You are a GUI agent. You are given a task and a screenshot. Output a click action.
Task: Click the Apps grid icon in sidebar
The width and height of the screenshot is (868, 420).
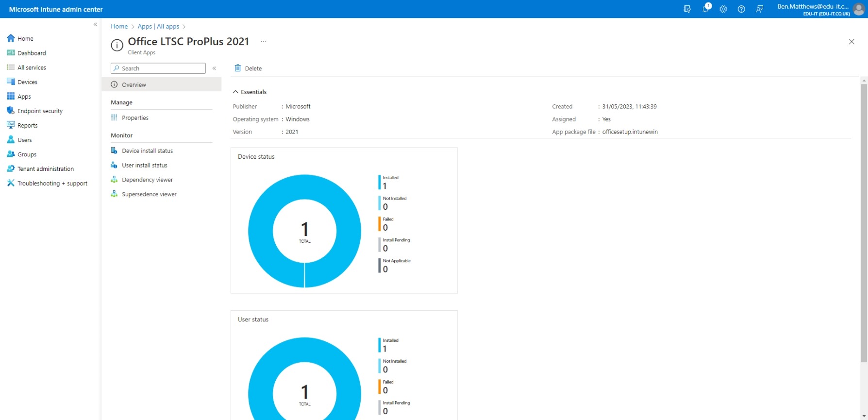click(11, 96)
